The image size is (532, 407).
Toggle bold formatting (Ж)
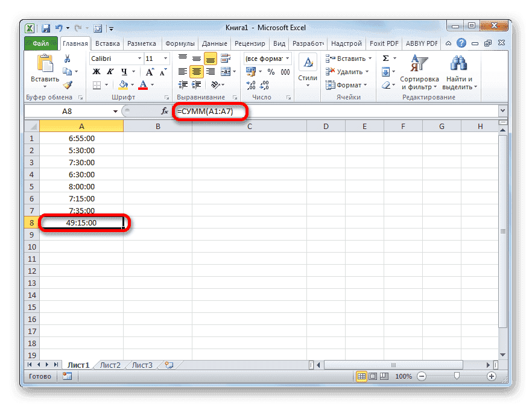point(97,71)
